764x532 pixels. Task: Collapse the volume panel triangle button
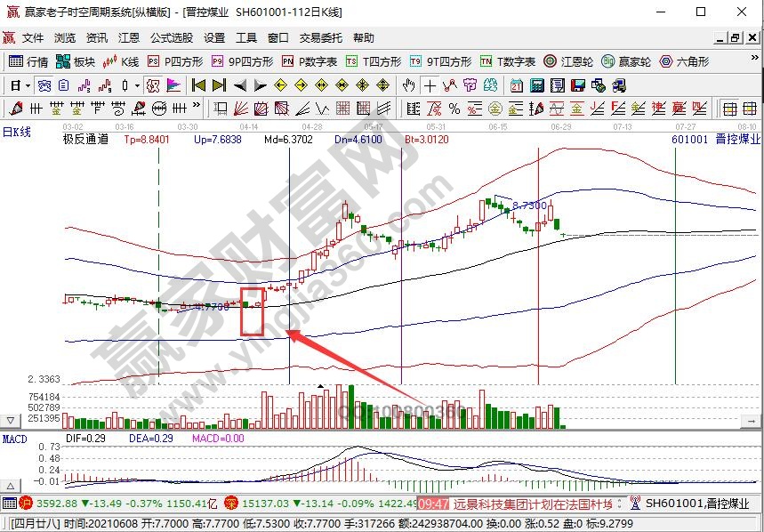tap(11, 419)
